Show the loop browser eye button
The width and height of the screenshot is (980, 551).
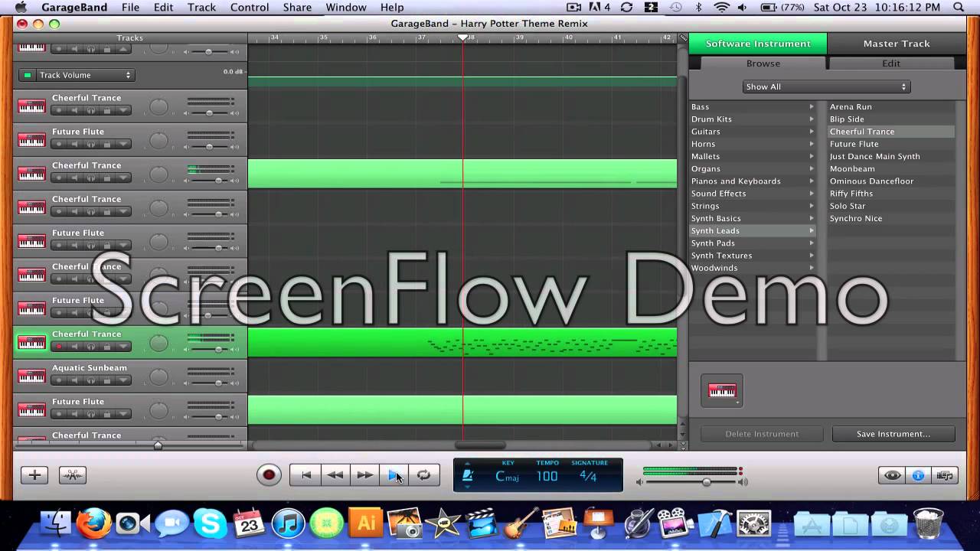pyautogui.click(x=893, y=475)
